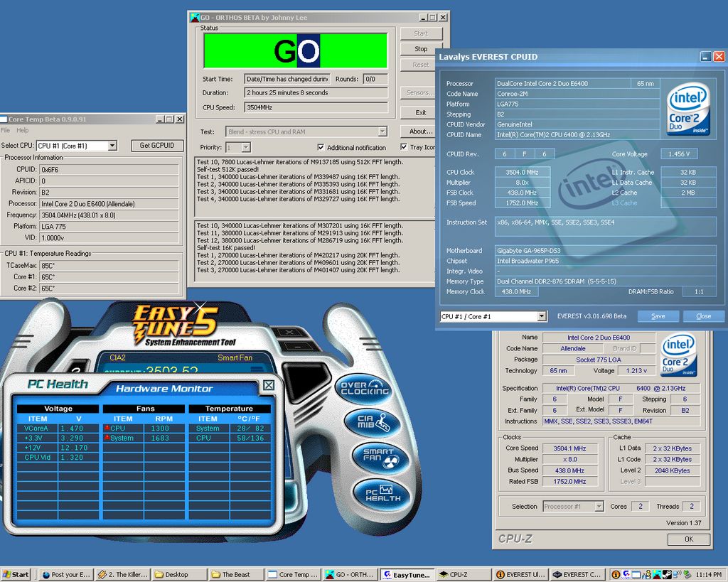Click the Core Voltage 1.456 V field in EVEREST
728x582 pixels.
pyautogui.click(x=679, y=154)
